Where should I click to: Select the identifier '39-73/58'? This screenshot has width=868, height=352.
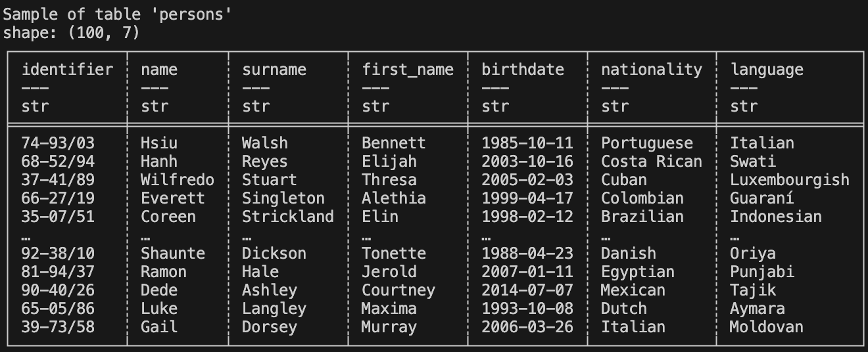point(58,327)
